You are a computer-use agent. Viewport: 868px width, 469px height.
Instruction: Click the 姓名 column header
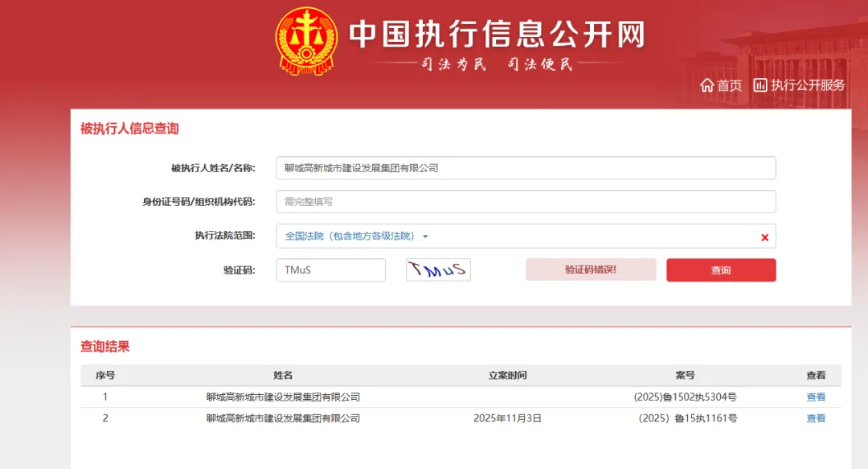click(x=283, y=376)
